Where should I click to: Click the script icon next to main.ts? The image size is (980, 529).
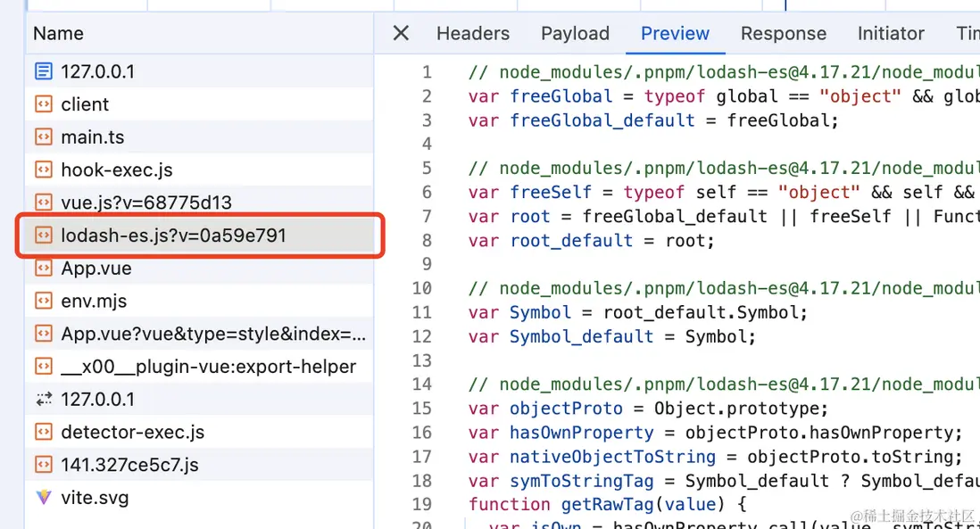43,137
